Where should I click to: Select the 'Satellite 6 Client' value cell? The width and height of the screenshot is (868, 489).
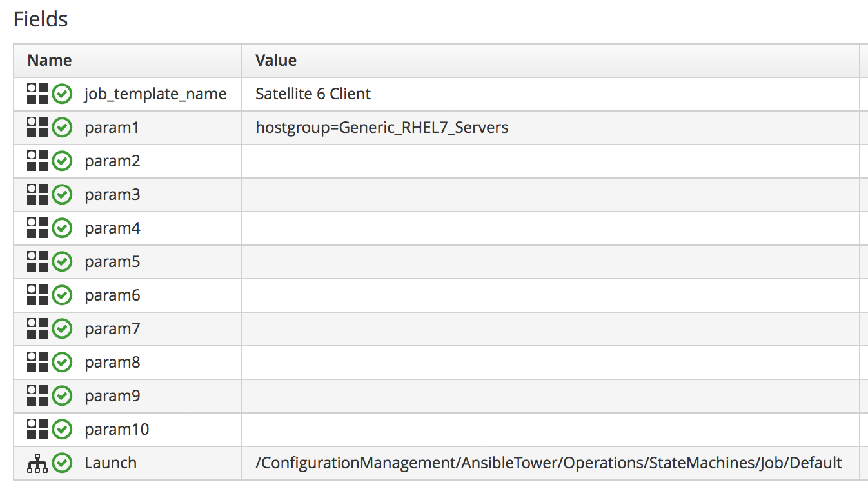313,94
